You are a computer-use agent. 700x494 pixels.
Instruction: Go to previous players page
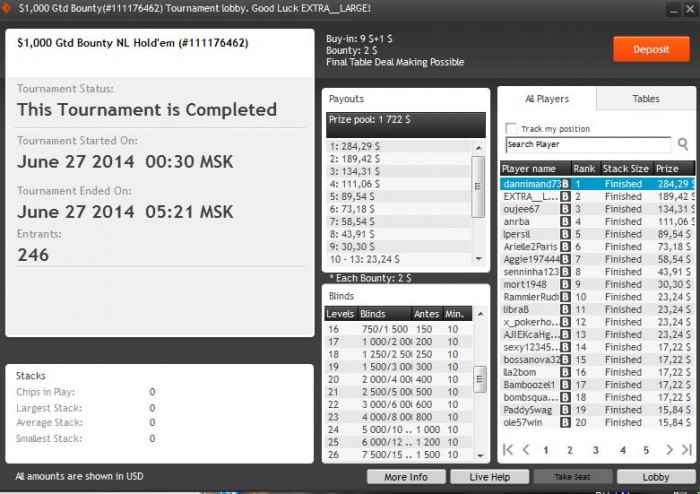pos(526,450)
